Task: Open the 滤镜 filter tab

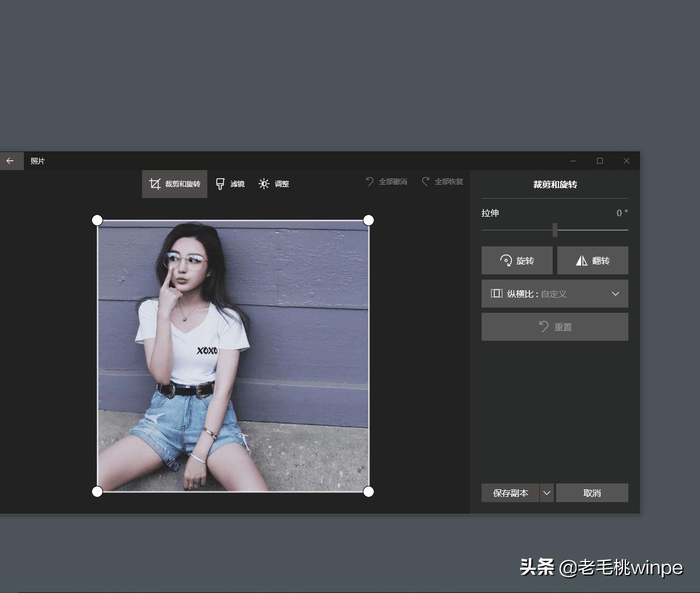Action: [230, 184]
